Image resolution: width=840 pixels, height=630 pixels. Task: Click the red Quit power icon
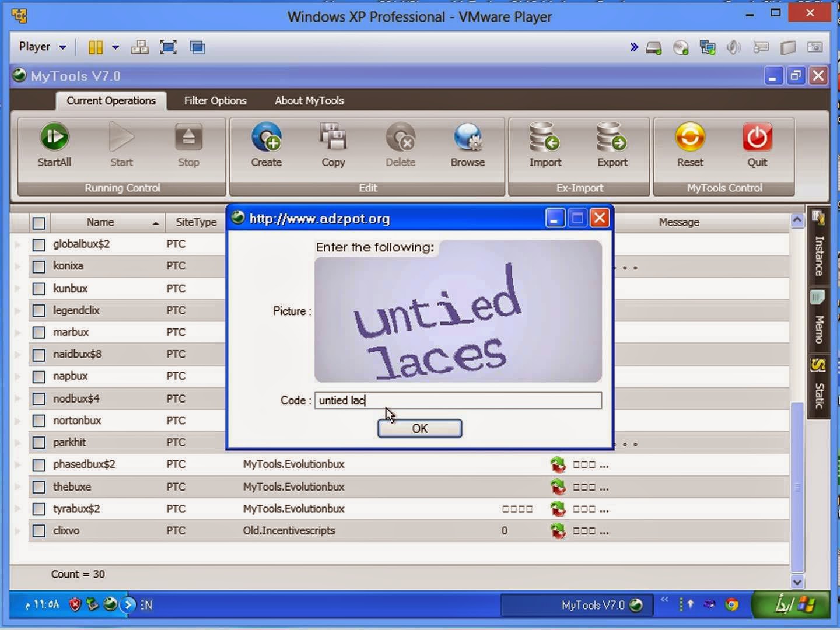pyautogui.click(x=757, y=137)
